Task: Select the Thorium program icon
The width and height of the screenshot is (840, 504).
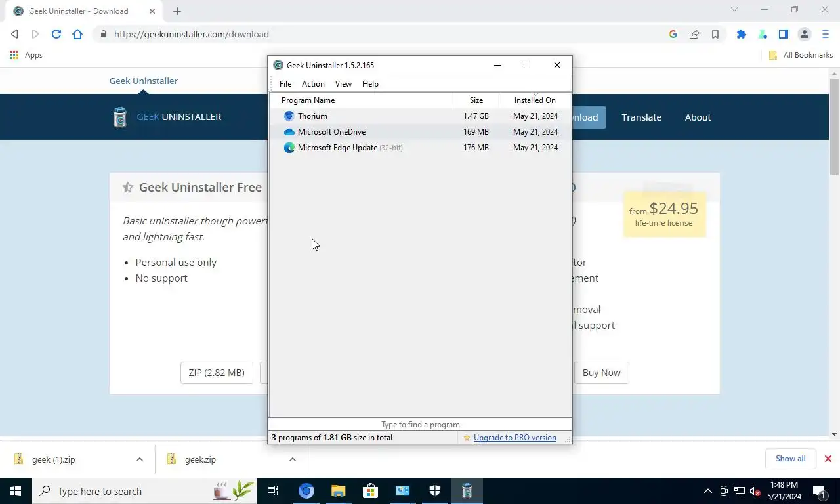Action: (289, 116)
